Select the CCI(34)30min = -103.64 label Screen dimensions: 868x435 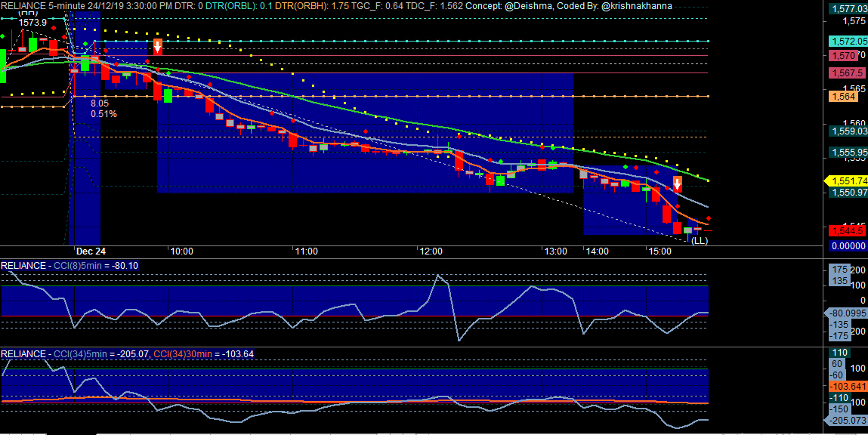click(x=204, y=353)
